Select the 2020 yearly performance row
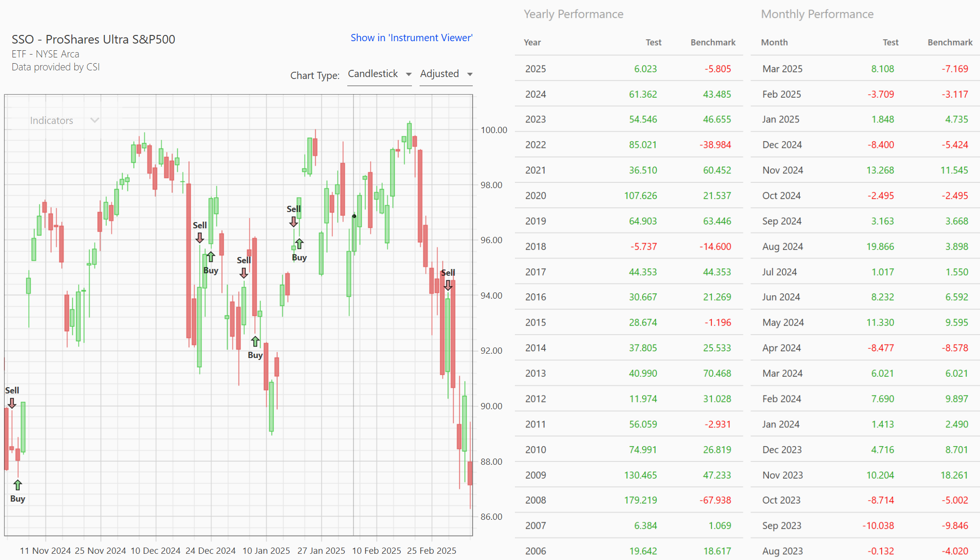Screen dimensions: 980x560 pos(628,195)
